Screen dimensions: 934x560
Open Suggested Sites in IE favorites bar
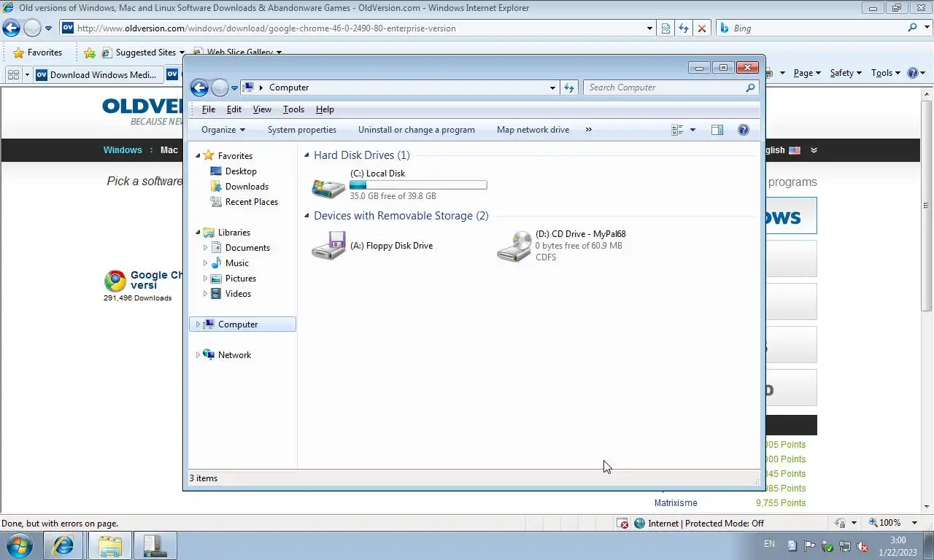142,52
